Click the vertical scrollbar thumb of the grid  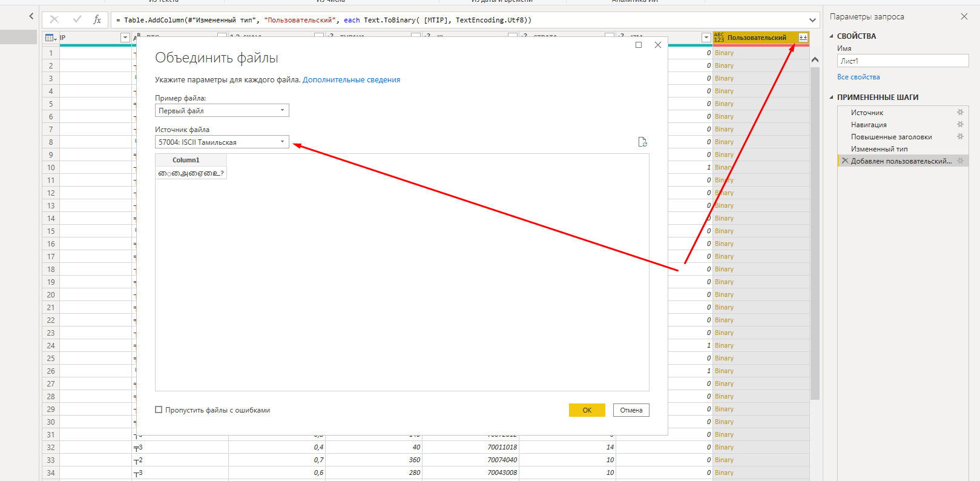click(x=815, y=233)
